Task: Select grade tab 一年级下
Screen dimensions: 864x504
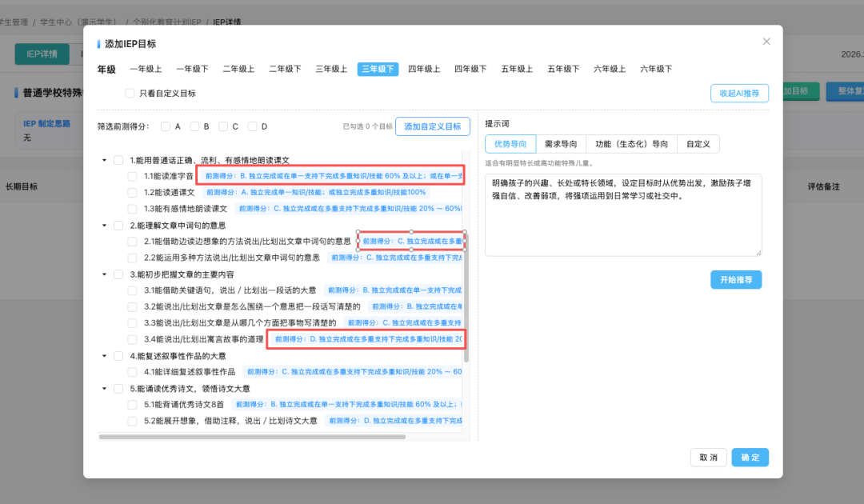Action: (192, 69)
